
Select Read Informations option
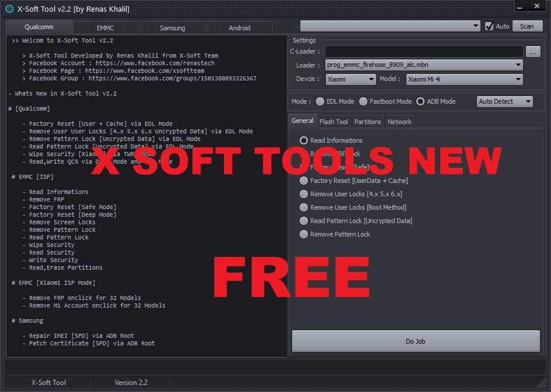tap(304, 140)
